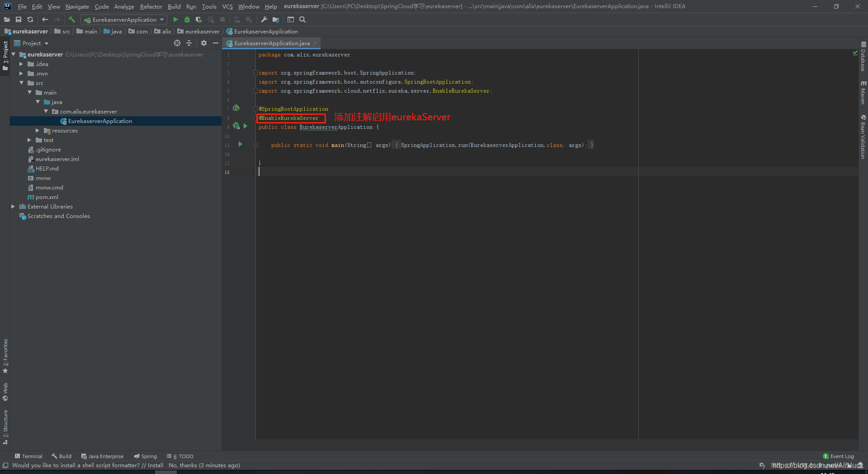
Task: Collapse the java source folder
Action: (x=38, y=102)
